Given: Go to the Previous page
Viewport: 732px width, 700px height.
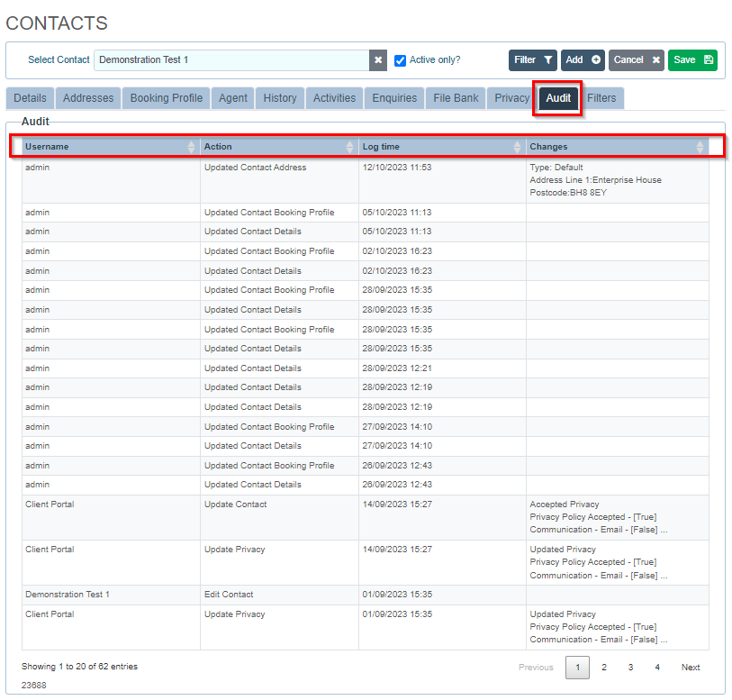Looking at the screenshot, I should coord(536,668).
